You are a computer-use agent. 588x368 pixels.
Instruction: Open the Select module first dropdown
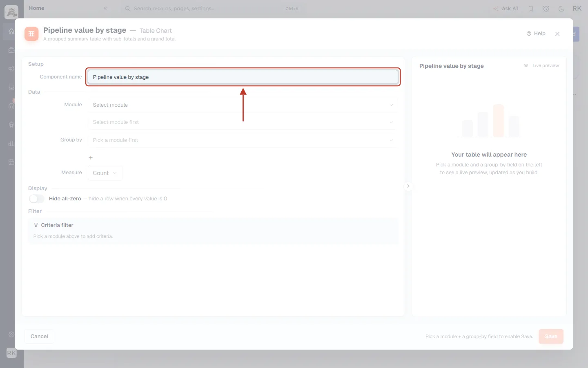pyautogui.click(x=243, y=122)
